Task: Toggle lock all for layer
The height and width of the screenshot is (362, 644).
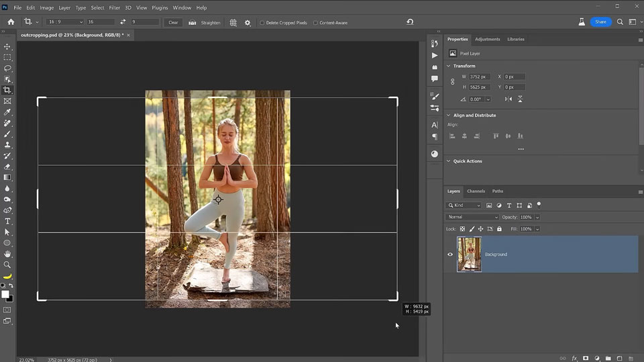Action: pyautogui.click(x=499, y=229)
